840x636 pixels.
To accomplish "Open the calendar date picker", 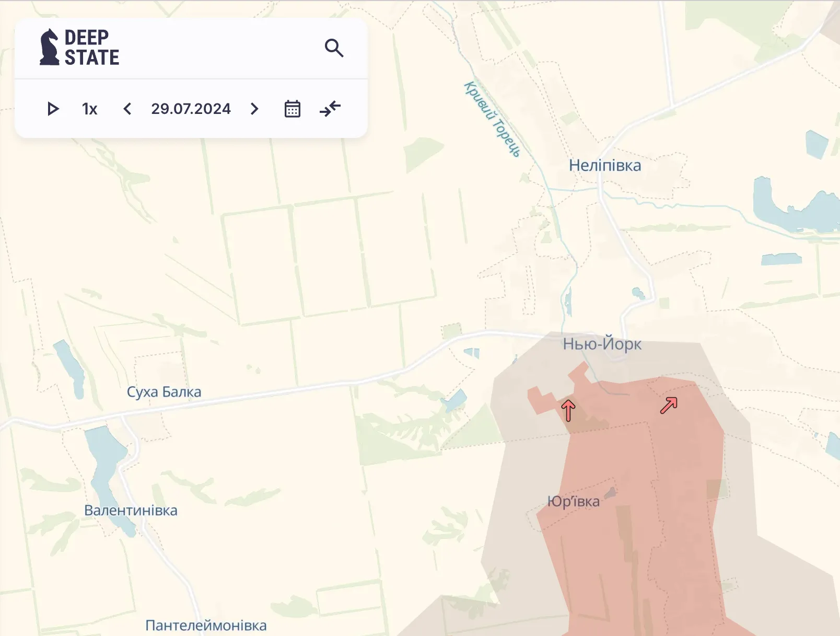I will tap(292, 109).
